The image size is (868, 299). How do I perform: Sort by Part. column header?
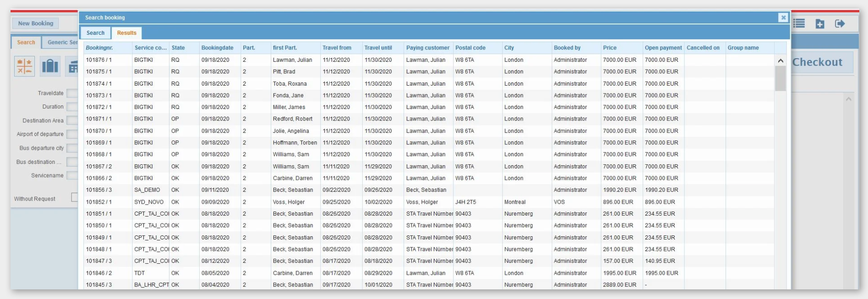tap(256, 48)
